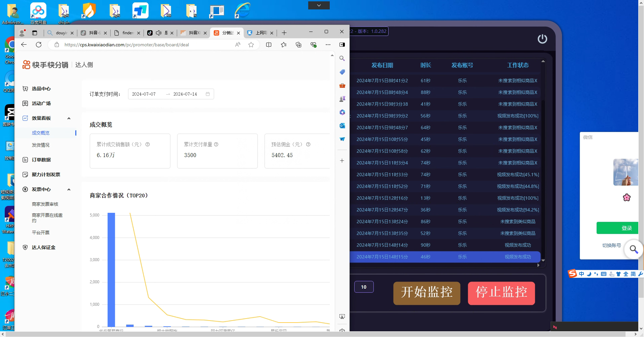This screenshot has width=644, height=337.
Task: Open Edge split screen icon
Action: pyautogui.click(x=269, y=45)
